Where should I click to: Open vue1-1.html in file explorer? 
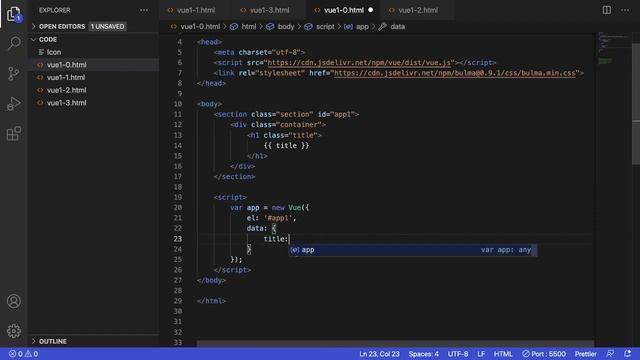(x=93, y=78)
